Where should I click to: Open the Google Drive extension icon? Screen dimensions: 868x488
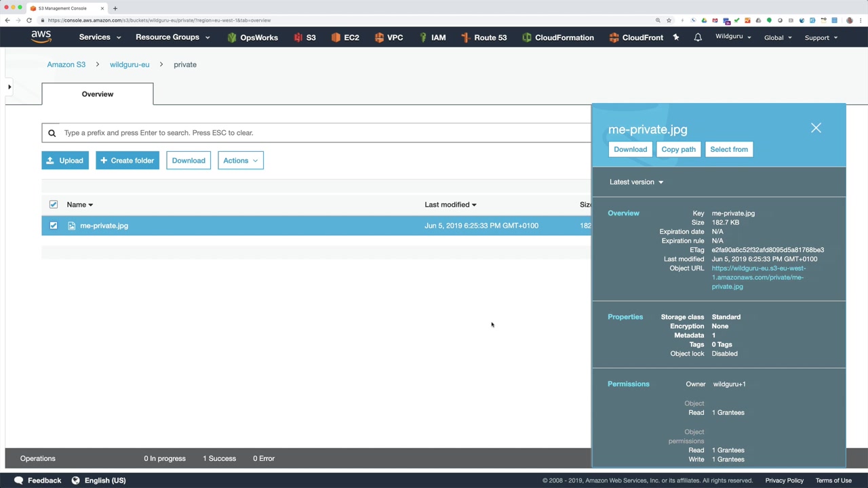click(x=704, y=20)
